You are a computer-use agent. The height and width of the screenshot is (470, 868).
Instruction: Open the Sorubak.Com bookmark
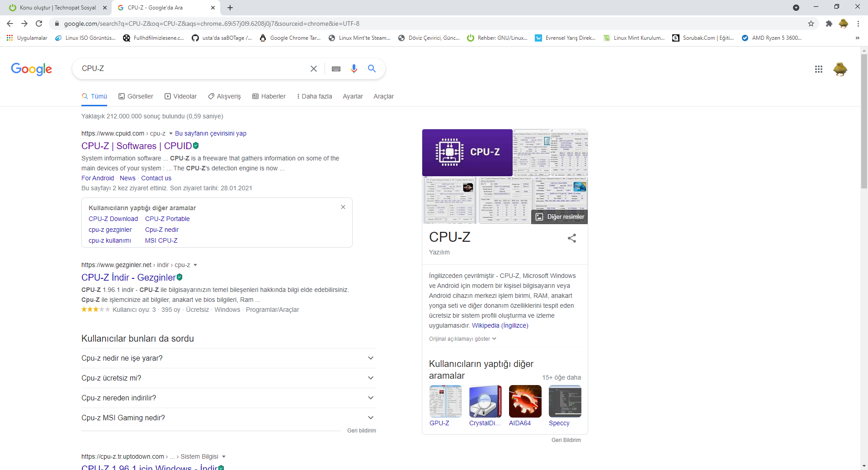[703, 38]
